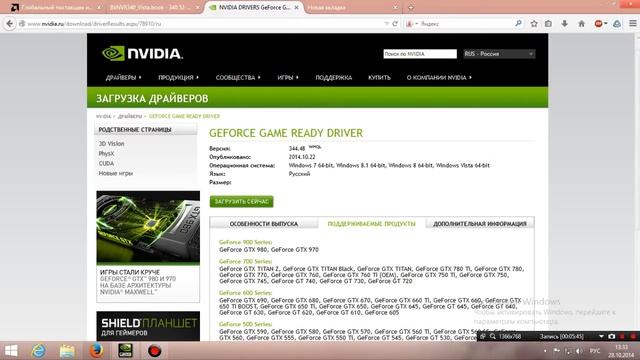Click the publish date 2014.10.22

(302, 157)
